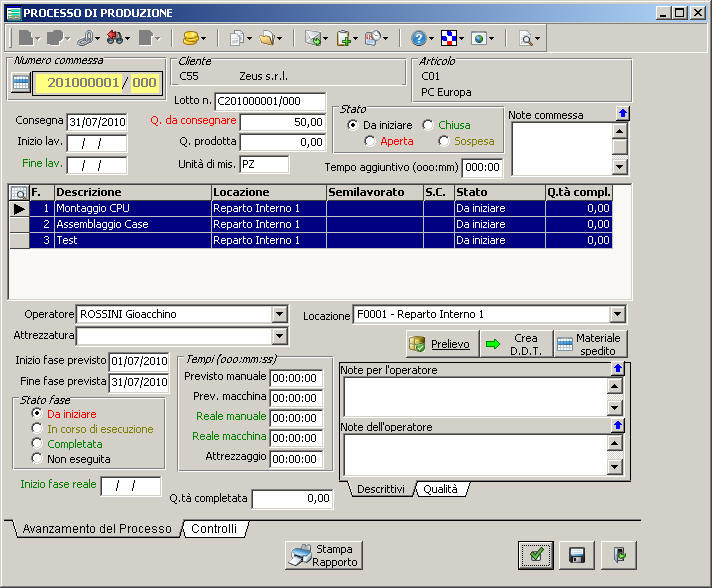Image resolution: width=712 pixels, height=588 pixels.
Task: Open the Qualità tab
Action: tap(440, 490)
